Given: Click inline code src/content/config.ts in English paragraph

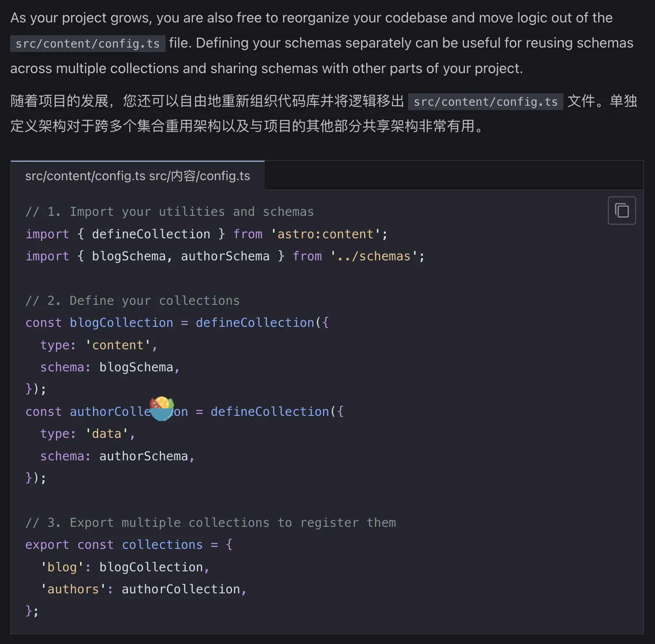Looking at the screenshot, I should point(88,44).
